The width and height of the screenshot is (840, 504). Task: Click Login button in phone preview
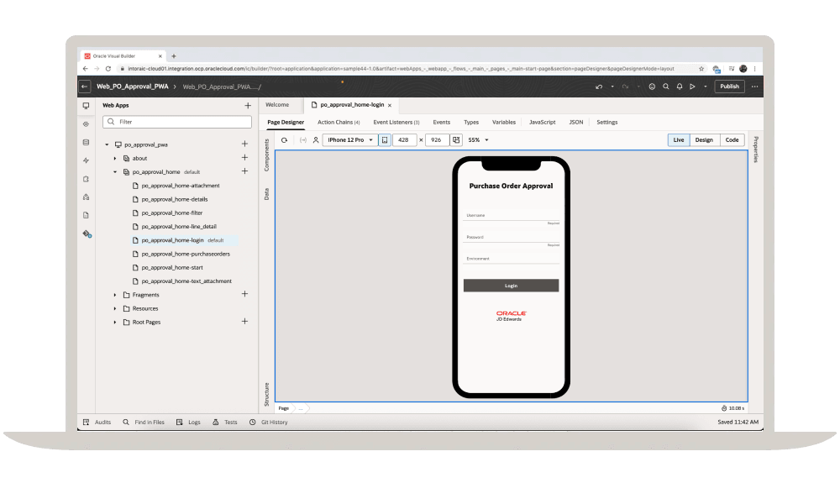(511, 286)
